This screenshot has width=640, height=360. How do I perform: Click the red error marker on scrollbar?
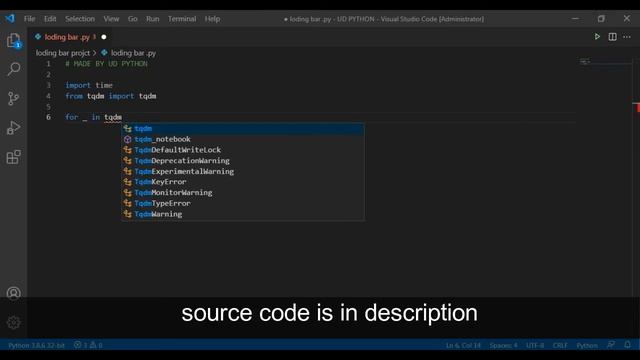637,107
